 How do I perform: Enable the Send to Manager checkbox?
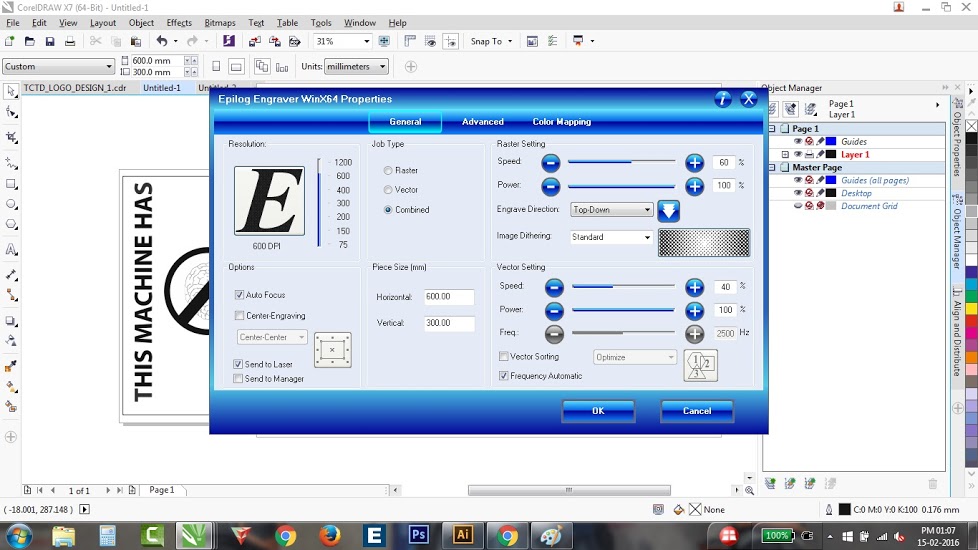[x=238, y=379]
